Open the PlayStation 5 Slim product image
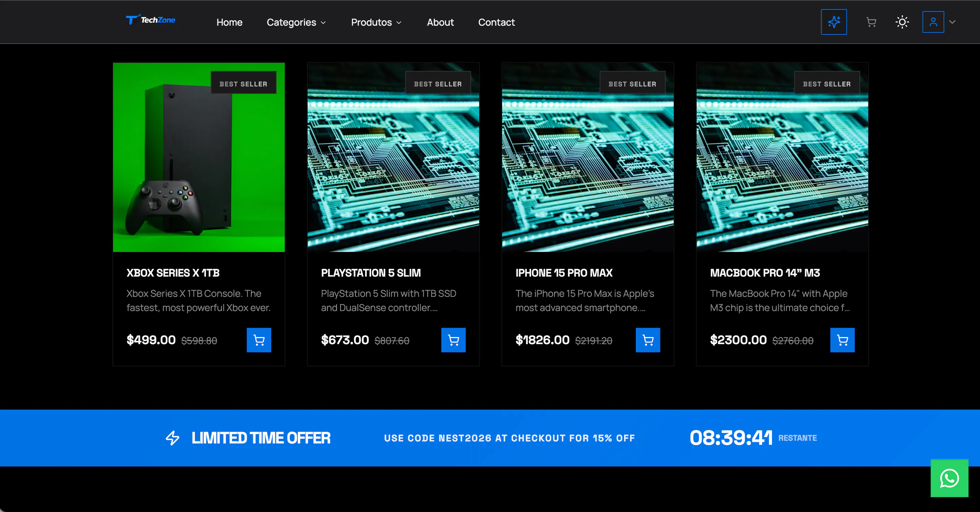 [x=393, y=157]
